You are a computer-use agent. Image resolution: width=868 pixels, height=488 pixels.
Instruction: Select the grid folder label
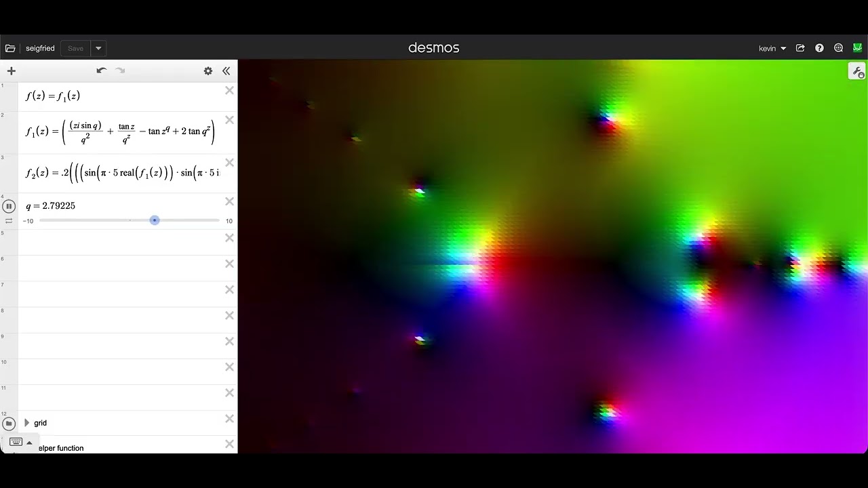[x=41, y=423]
